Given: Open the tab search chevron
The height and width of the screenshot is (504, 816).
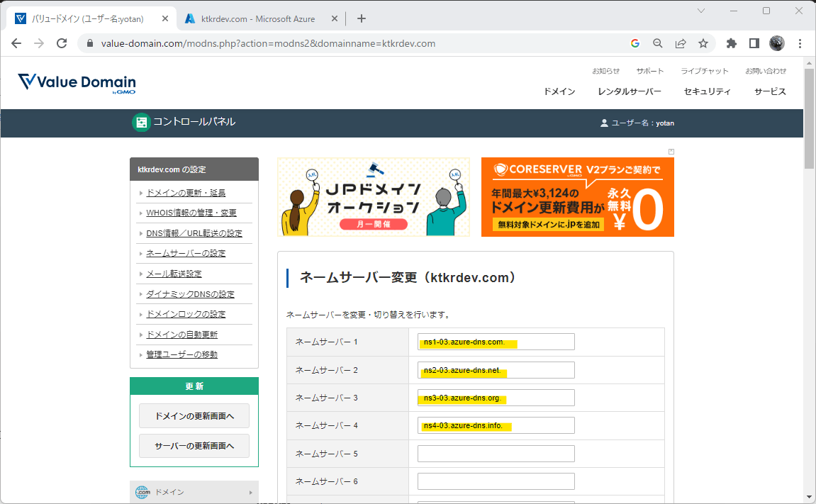Looking at the screenshot, I should [701, 11].
